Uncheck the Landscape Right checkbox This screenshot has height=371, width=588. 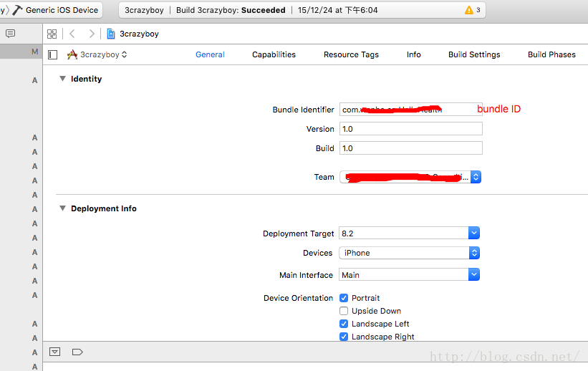click(344, 337)
